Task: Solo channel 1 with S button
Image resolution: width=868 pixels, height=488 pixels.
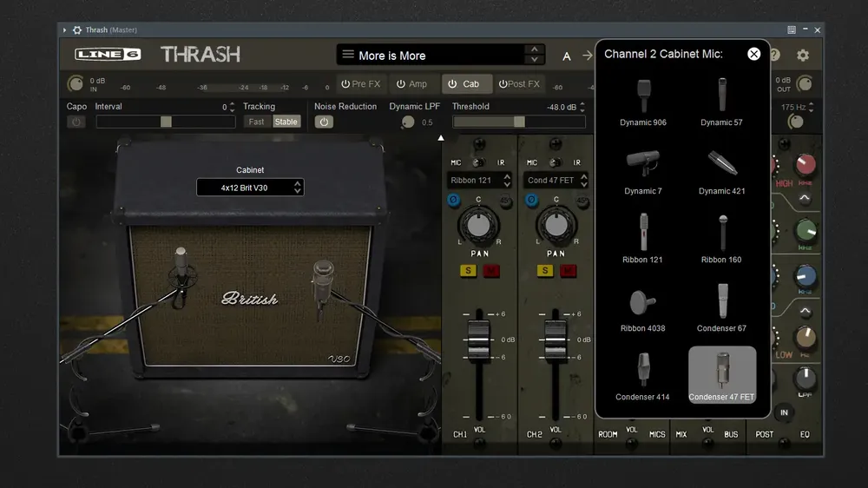Action: point(468,270)
